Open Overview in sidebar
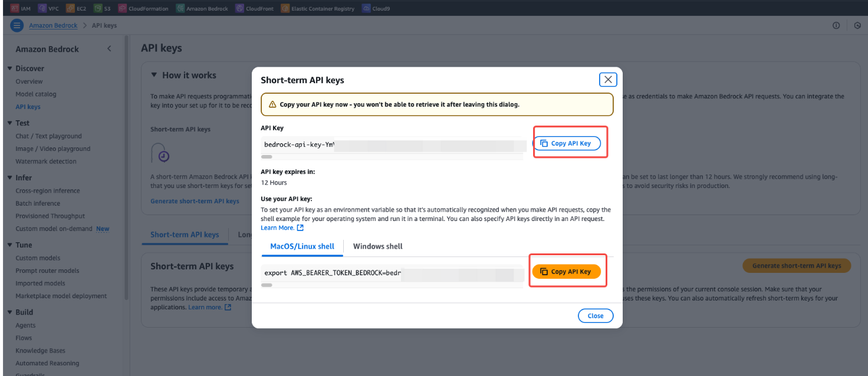The width and height of the screenshot is (868, 376). [x=29, y=81]
